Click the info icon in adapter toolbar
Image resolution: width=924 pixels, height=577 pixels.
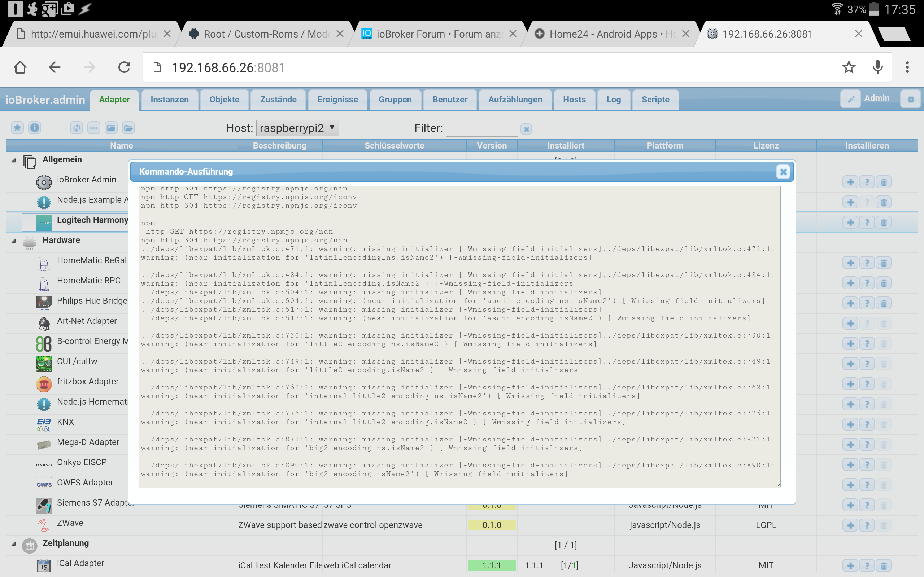click(35, 128)
